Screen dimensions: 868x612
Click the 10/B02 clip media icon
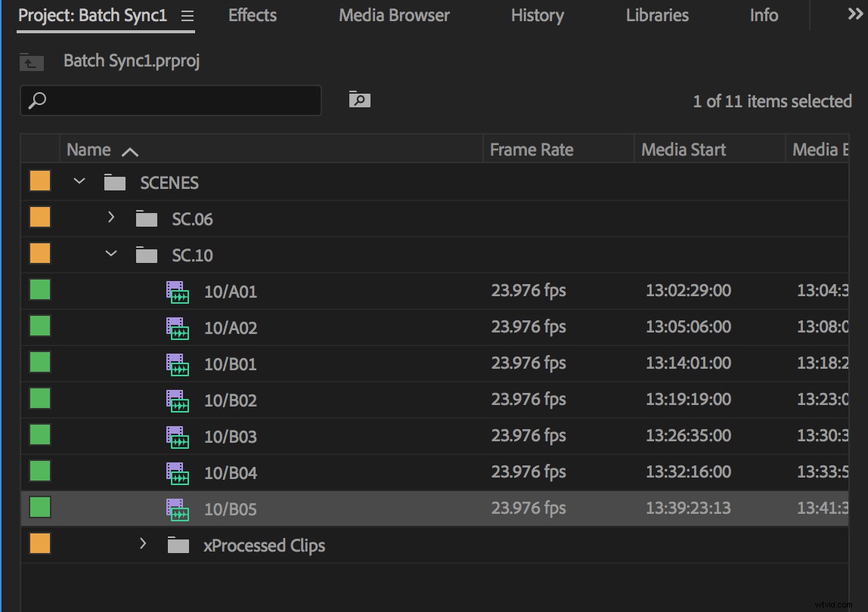click(177, 401)
